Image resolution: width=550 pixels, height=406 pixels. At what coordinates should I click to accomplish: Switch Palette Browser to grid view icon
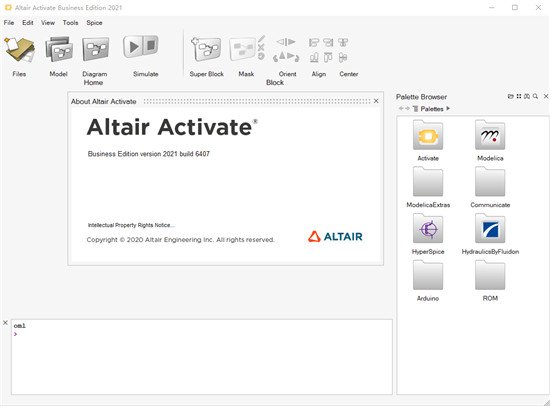[519, 96]
